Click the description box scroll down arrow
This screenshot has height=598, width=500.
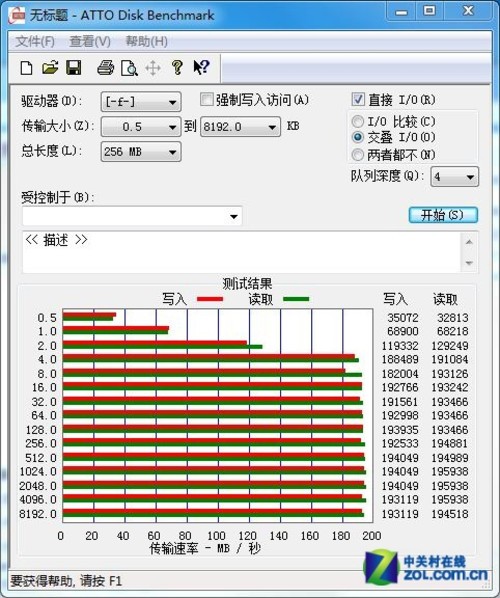pyautogui.click(x=469, y=263)
